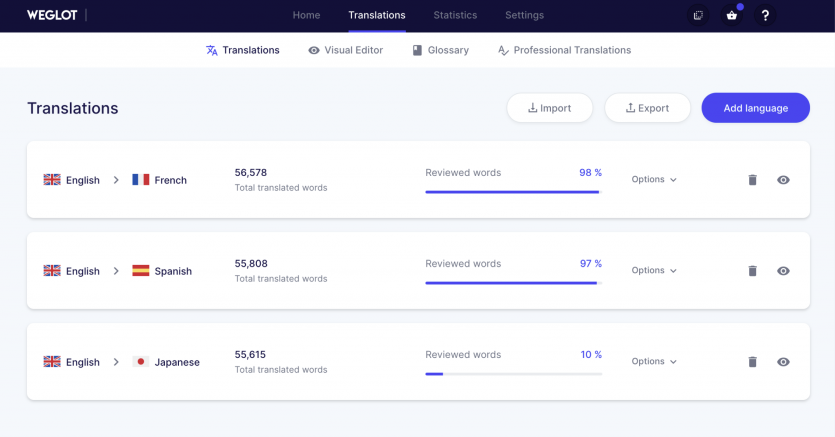Click the Add language button
835x437 pixels.
(756, 108)
